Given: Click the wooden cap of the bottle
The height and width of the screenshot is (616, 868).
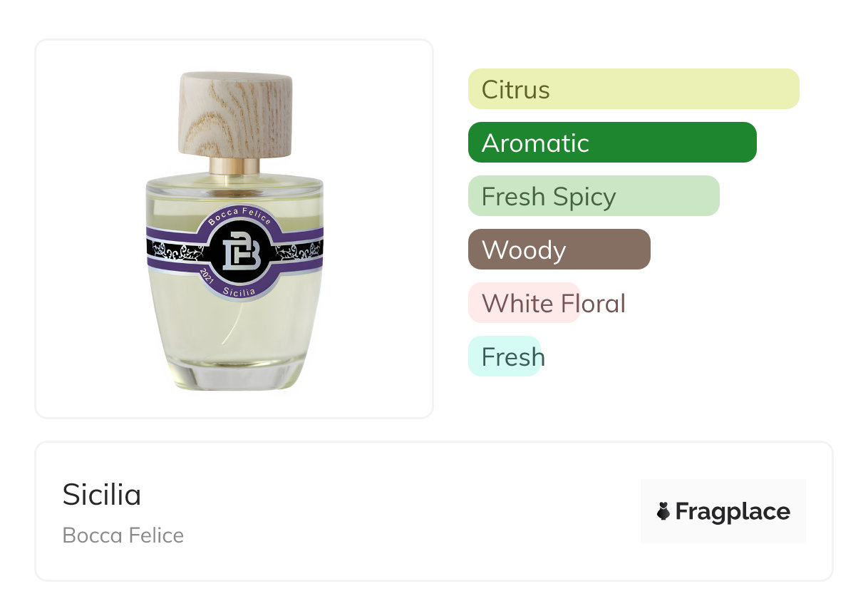Looking at the screenshot, I should [234, 114].
